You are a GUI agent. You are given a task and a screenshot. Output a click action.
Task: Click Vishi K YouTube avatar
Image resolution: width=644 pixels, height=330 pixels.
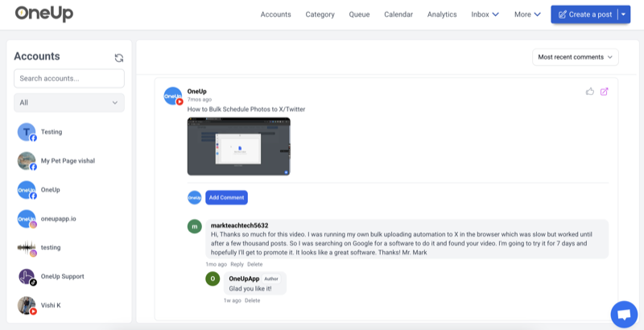27,305
